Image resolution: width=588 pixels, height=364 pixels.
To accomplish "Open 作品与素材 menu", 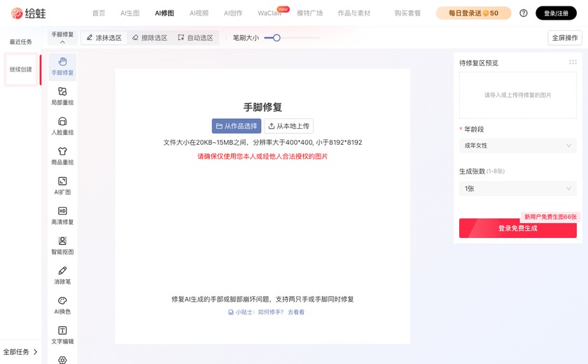I will pos(353,13).
